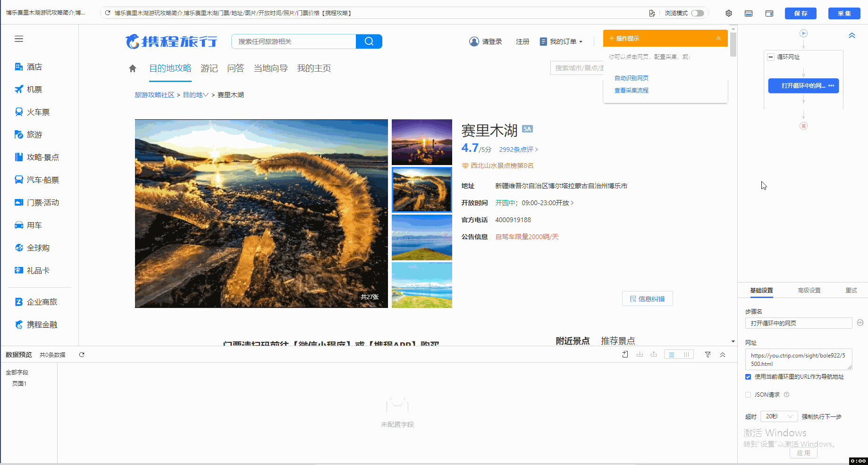Viewport: 868px width, 465px height.
Task: Click the workflow end stop node
Action: point(803,126)
